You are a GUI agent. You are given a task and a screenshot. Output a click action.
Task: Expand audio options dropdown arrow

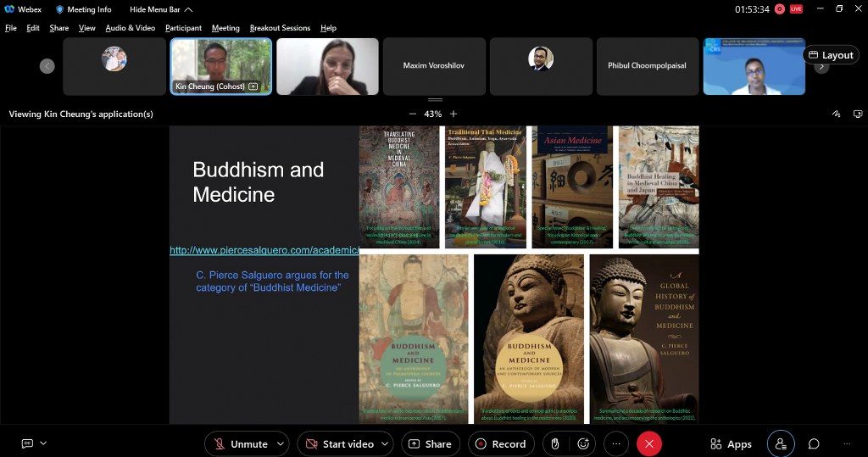tap(281, 443)
